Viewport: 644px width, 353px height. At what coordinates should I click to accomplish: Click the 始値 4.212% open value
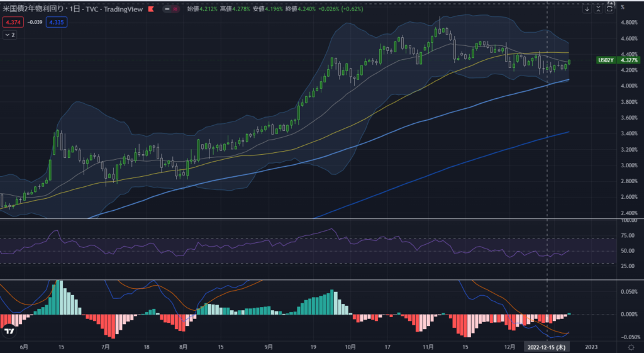(x=203, y=9)
